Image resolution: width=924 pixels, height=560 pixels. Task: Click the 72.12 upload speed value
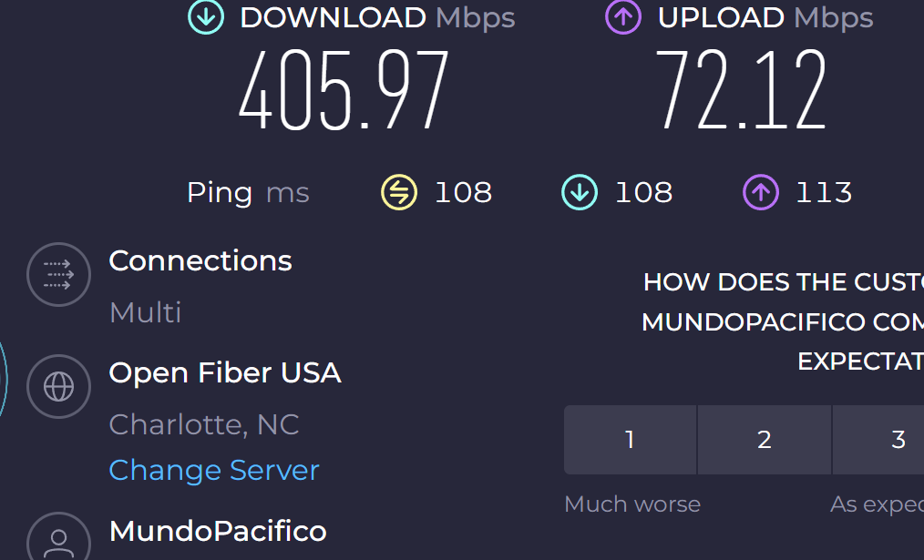pyautogui.click(x=740, y=91)
